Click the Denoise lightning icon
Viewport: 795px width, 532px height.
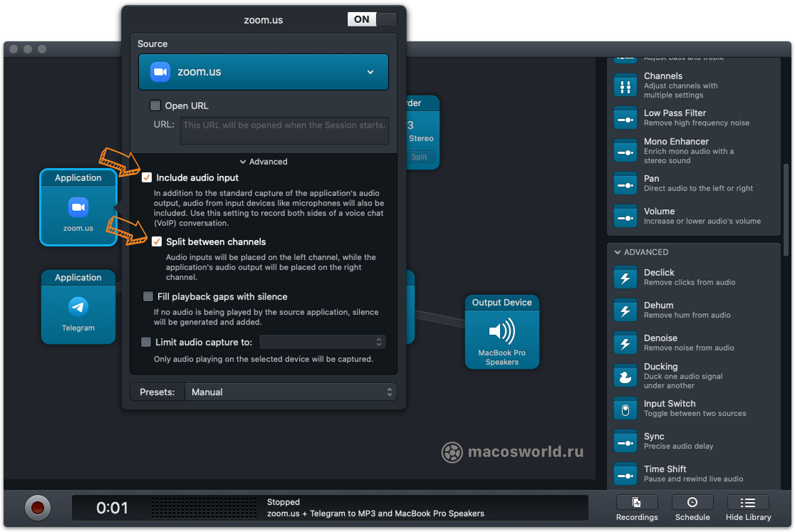point(625,343)
